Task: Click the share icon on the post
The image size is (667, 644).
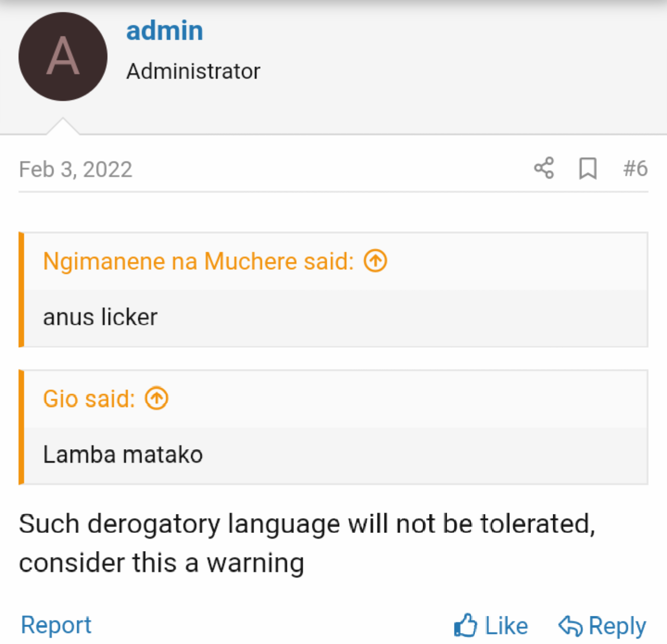Action: point(544,168)
